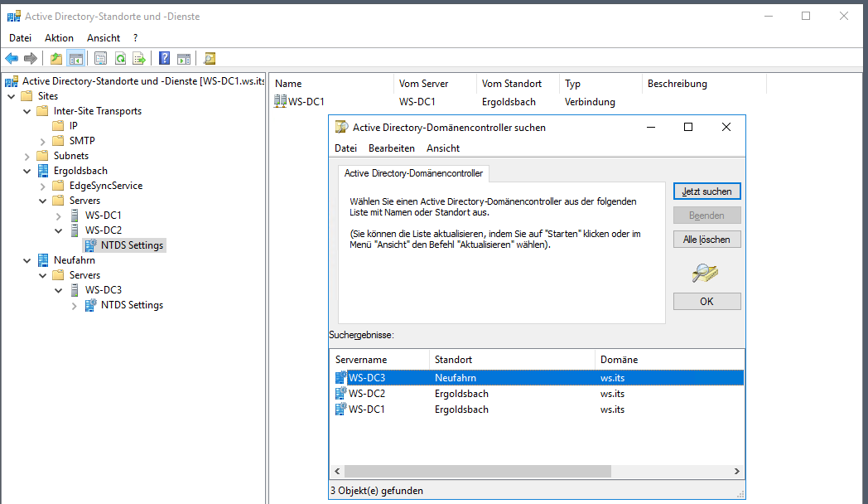This screenshot has height=504, width=868.
Task: Expand the Subnets node
Action: (27, 156)
